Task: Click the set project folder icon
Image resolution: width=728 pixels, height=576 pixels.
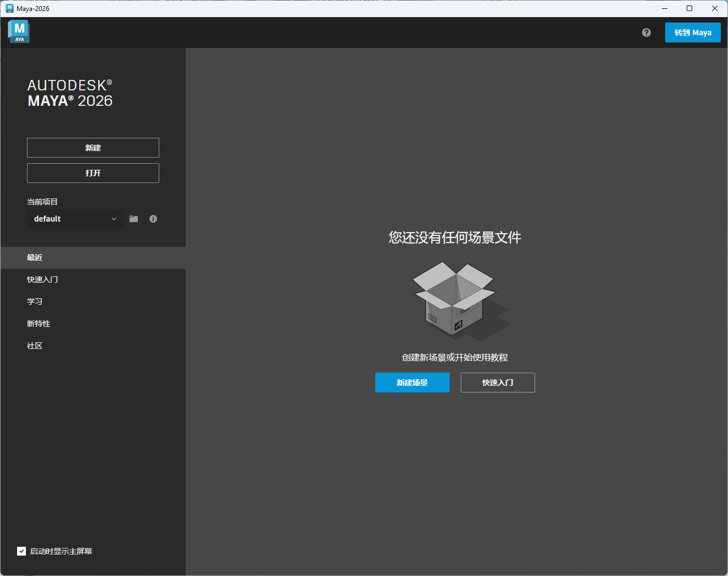Action: pyautogui.click(x=133, y=219)
